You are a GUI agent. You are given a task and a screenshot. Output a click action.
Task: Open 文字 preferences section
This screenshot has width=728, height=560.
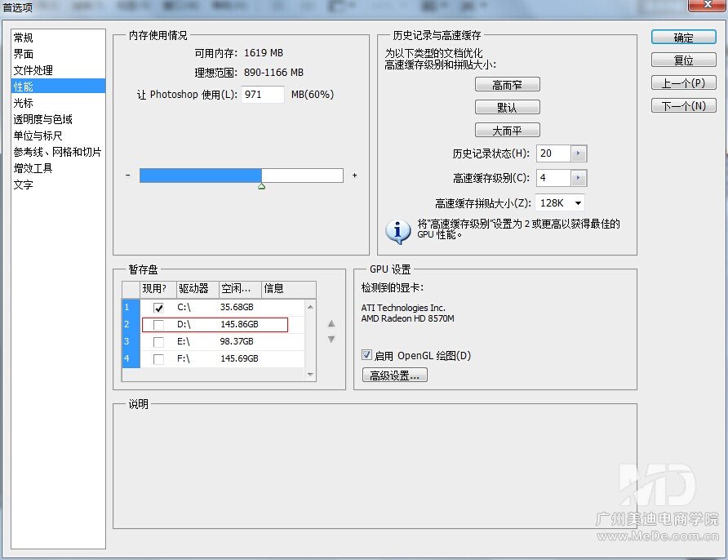pyautogui.click(x=23, y=184)
